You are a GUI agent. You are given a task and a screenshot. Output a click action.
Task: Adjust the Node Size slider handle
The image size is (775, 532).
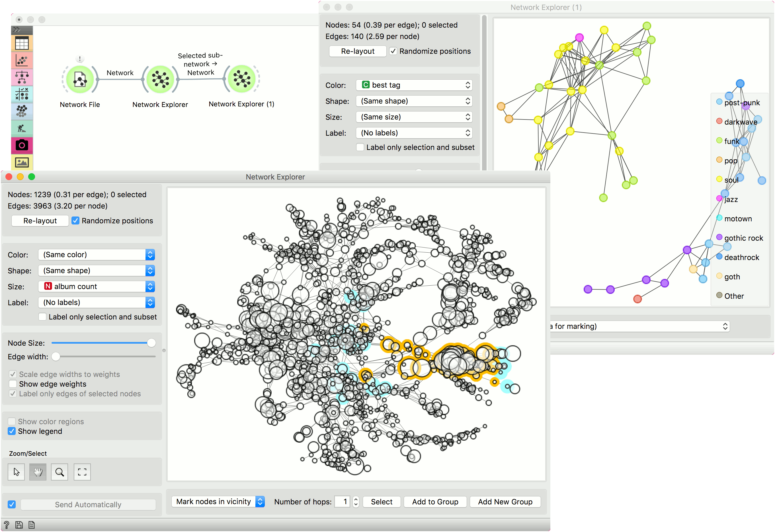151,343
